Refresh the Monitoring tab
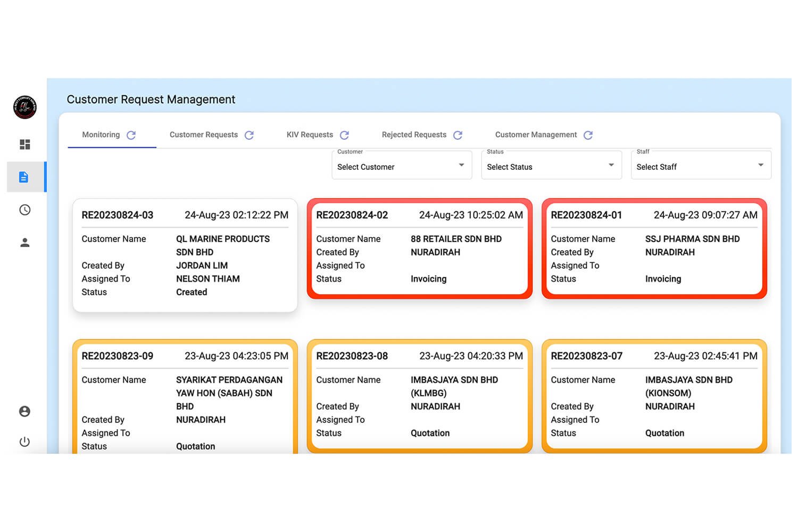798x532 pixels. 131,135
